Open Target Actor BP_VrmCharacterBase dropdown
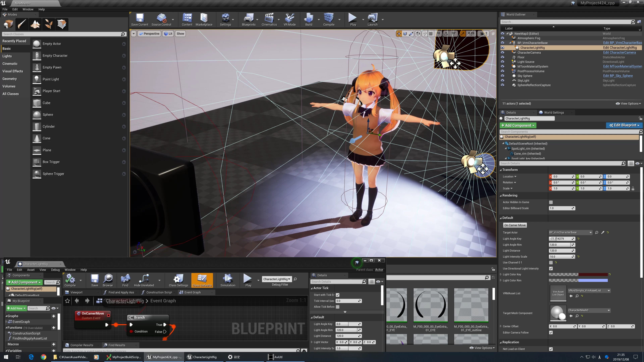 click(571, 232)
